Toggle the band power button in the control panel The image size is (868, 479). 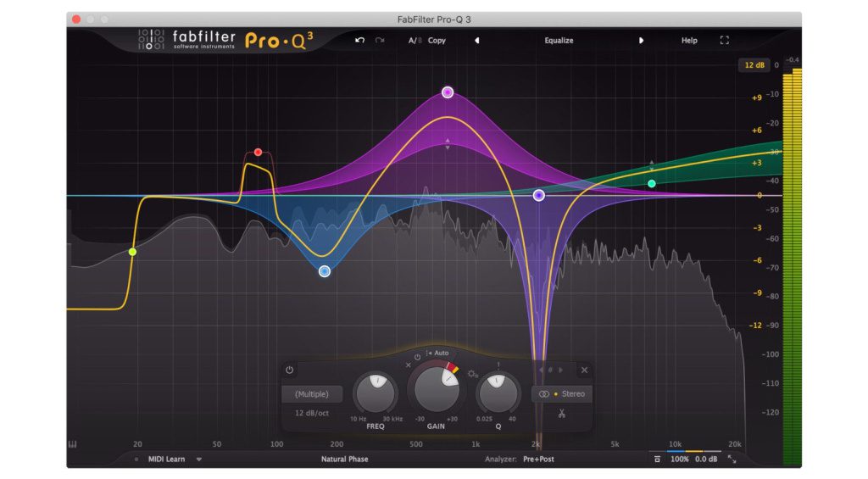[x=290, y=370]
